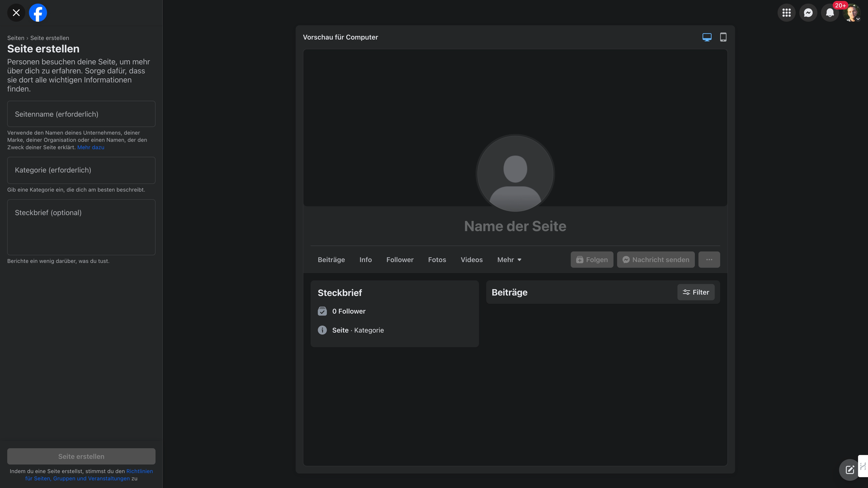The height and width of the screenshot is (488, 868).
Task: Click the Steckbrief (optional) text area
Action: point(81,227)
